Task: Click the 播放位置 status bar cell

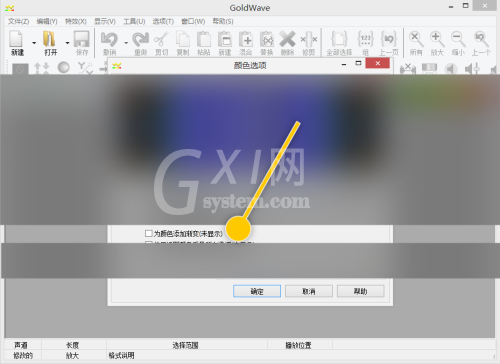Action: click(298, 345)
